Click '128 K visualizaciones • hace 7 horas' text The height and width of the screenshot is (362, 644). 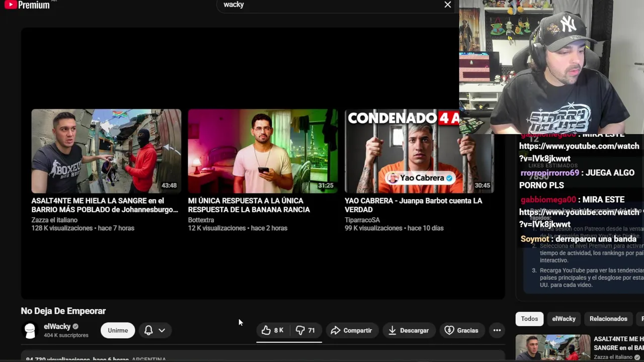83,228
